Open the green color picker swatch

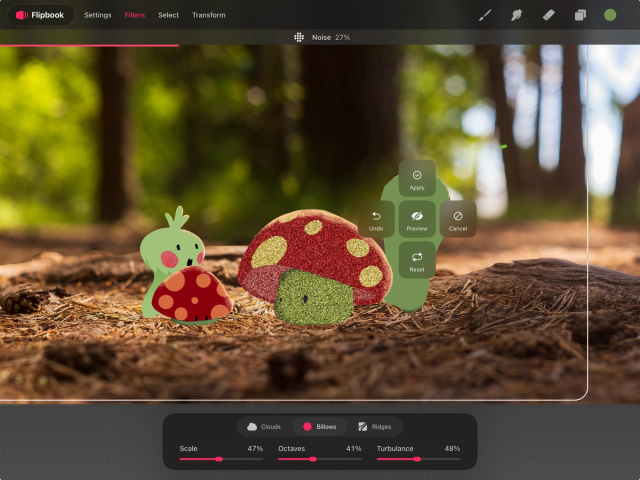coord(610,15)
